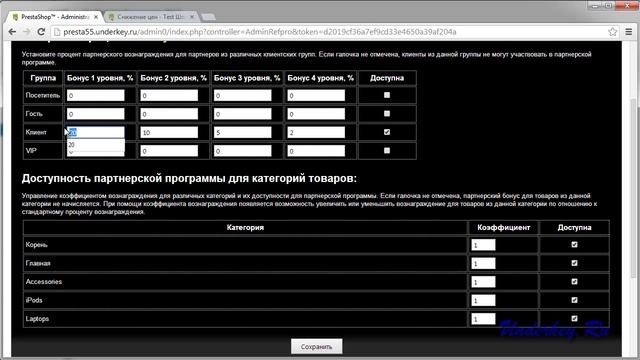This screenshot has width=640, height=360.
Task: Edit coefficient for Главная category
Action: click(483, 263)
